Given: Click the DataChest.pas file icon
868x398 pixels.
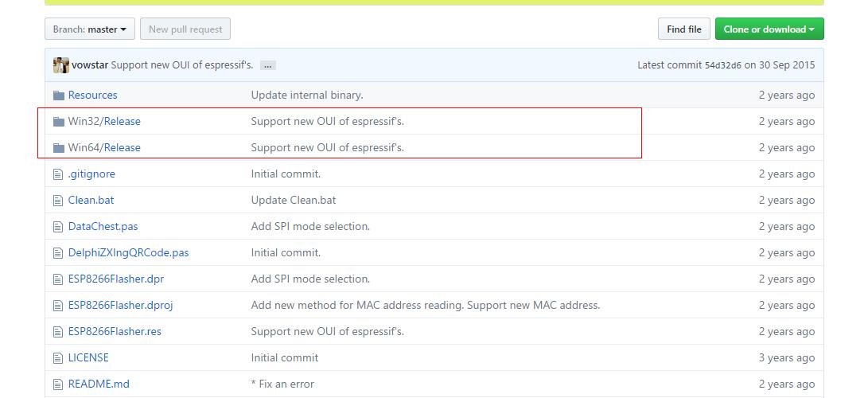Looking at the screenshot, I should click(x=58, y=227).
